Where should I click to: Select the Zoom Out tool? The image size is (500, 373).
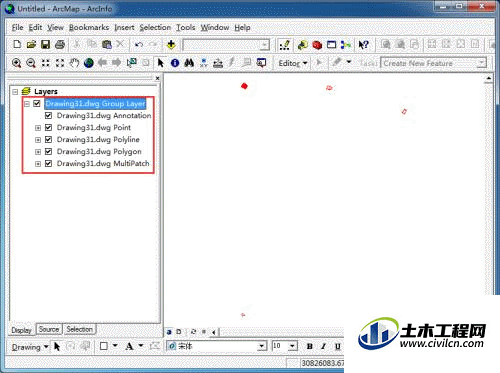[31, 63]
